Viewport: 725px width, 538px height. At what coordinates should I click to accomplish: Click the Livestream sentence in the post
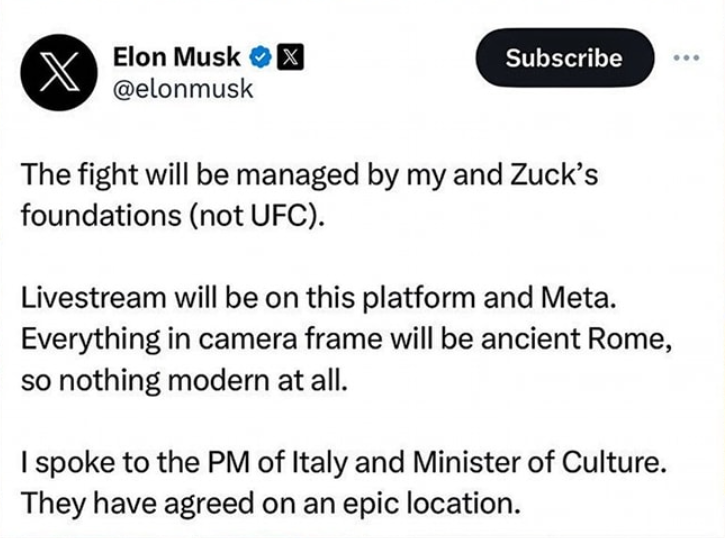coord(319,298)
